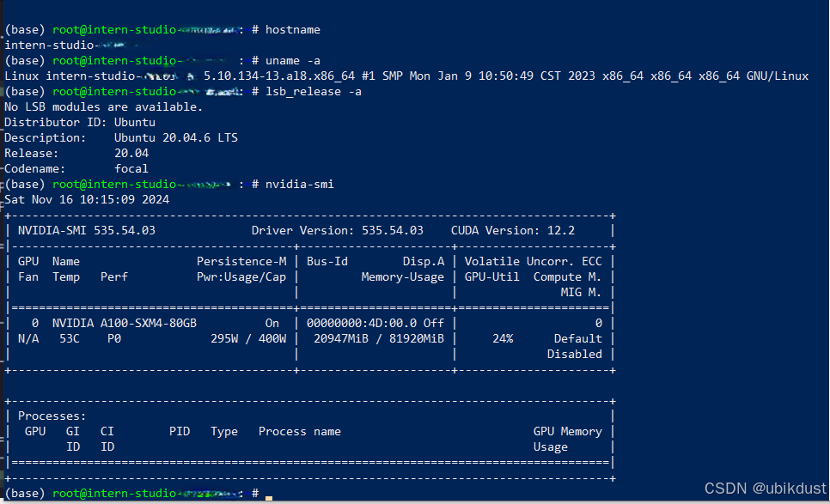
Task: Click GPU name 'NVIDIA A100-SXM4-80GB'
Action: (x=125, y=323)
